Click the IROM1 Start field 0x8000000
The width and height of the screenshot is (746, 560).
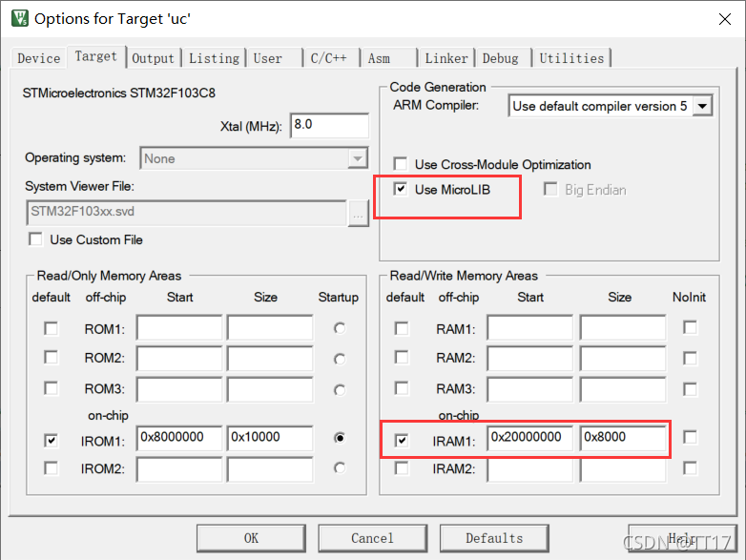tap(179, 438)
